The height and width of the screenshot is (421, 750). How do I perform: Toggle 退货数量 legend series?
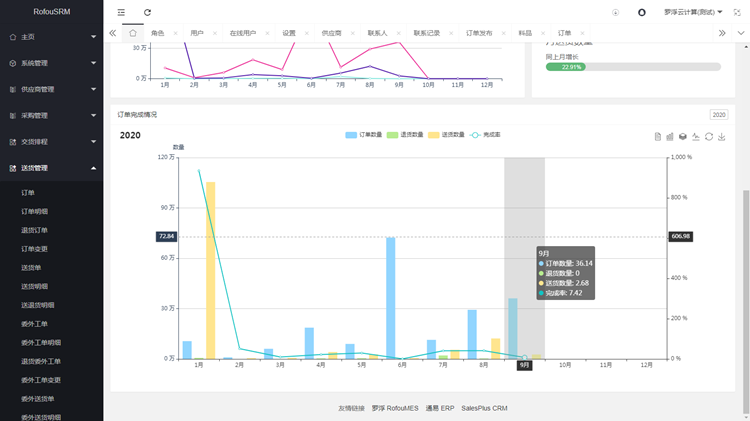[x=406, y=134]
